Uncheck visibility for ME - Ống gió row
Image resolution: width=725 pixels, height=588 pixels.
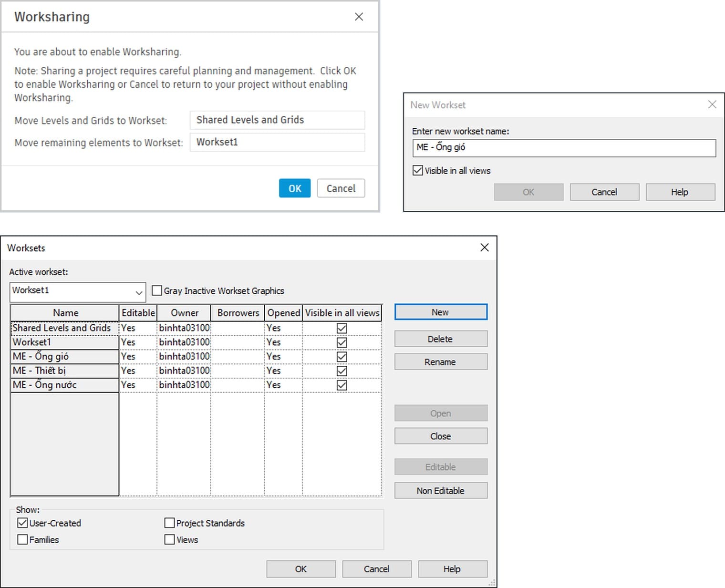342,357
